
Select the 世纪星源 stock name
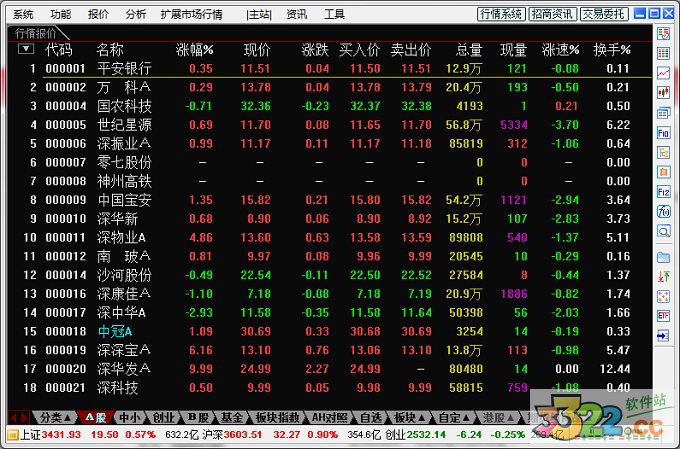coord(124,125)
